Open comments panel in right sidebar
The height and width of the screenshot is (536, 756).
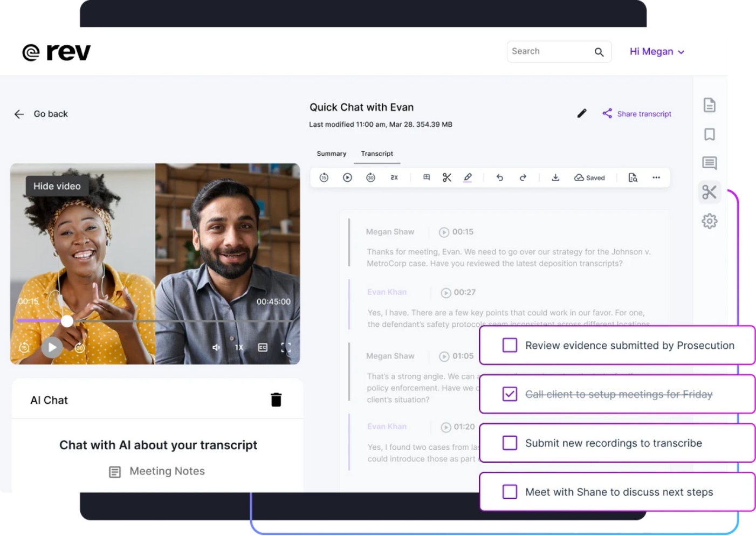pyautogui.click(x=709, y=163)
